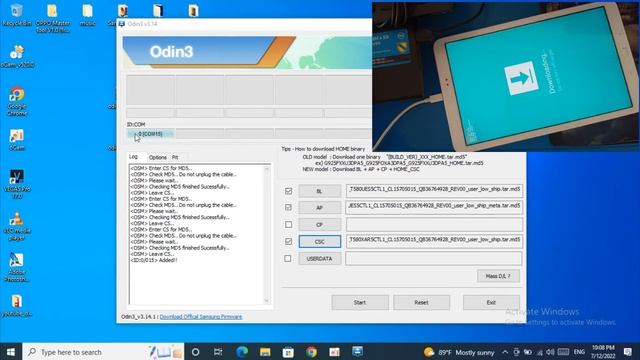Click the Exit button
The image size is (640, 360).
tap(491, 302)
